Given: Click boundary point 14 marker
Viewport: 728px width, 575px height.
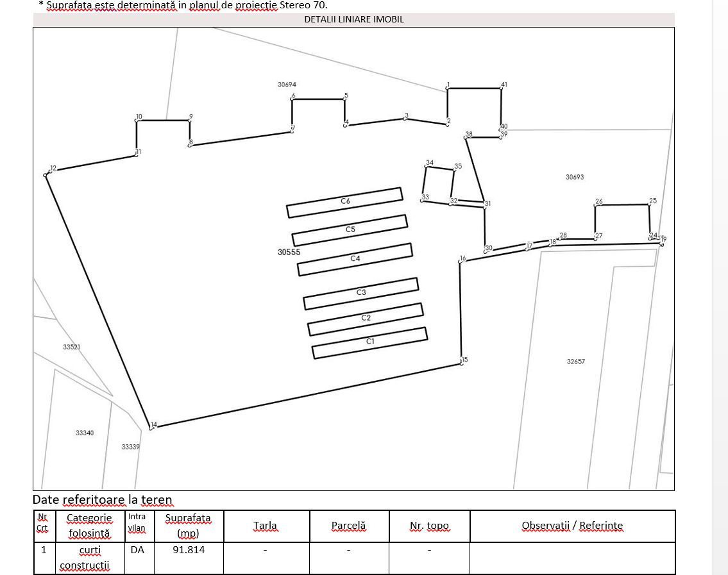Looking at the screenshot, I should (x=151, y=427).
